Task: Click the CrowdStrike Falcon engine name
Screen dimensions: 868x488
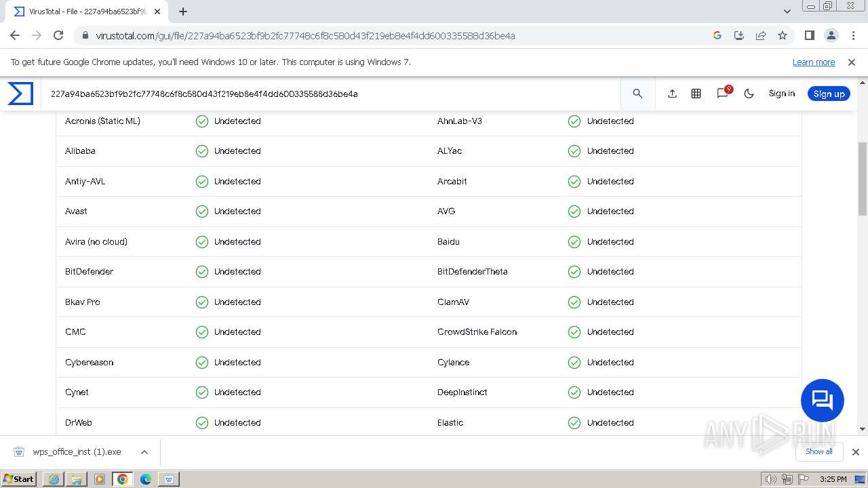Action: pyautogui.click(x=477, y=331)
